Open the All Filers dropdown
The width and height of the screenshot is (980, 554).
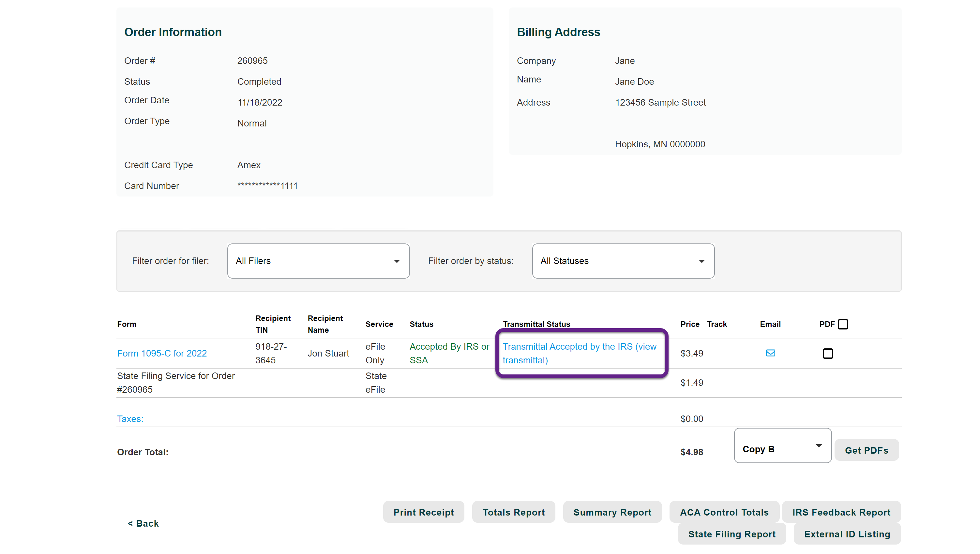(318, 261)
